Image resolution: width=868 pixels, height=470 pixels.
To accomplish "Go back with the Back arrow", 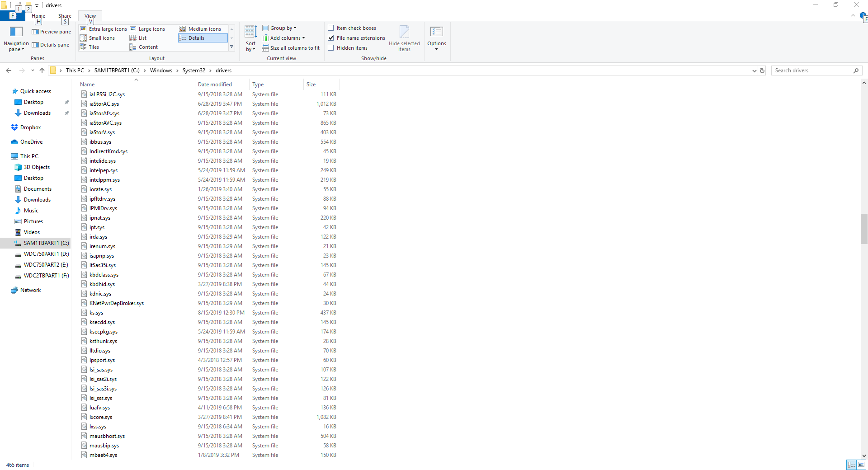I will click(x=9, y=70).
